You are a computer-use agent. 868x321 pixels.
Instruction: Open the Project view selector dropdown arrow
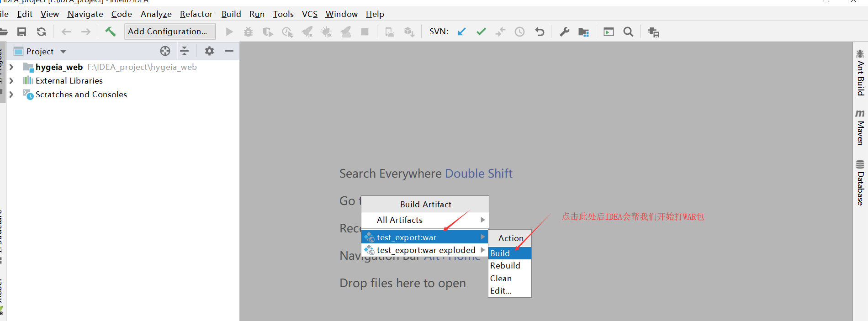(x=63, y=52)
